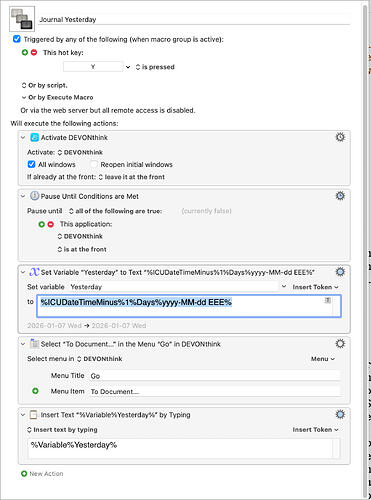Screen dimensions: 371x500
Task: Click the green plus next to New Action
Action: pos(24,473)
